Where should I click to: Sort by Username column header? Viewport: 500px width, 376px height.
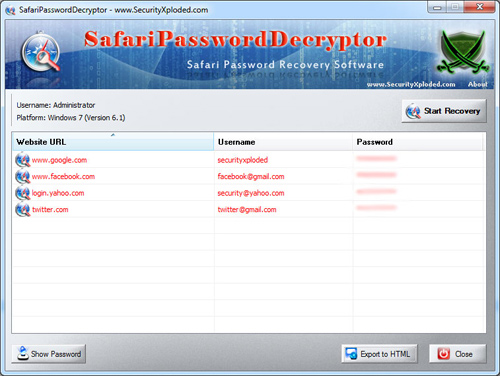coord(283,142)
